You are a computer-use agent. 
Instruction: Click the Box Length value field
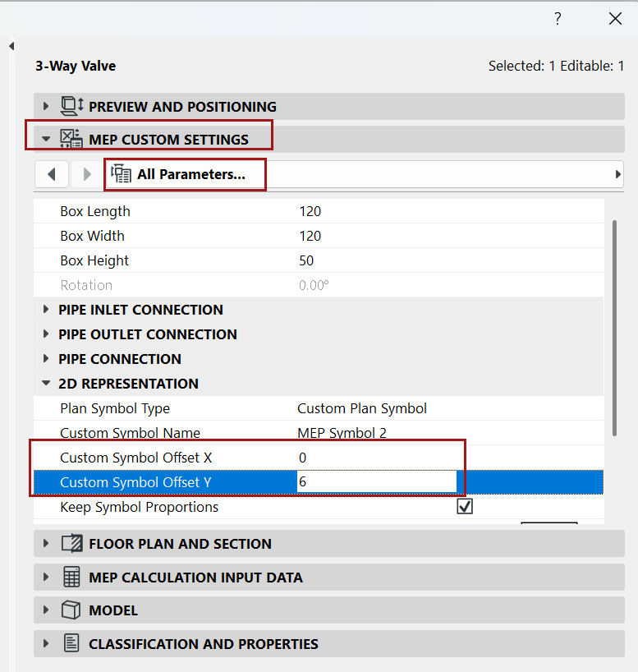pyautogui.click(x=310, y=211)
